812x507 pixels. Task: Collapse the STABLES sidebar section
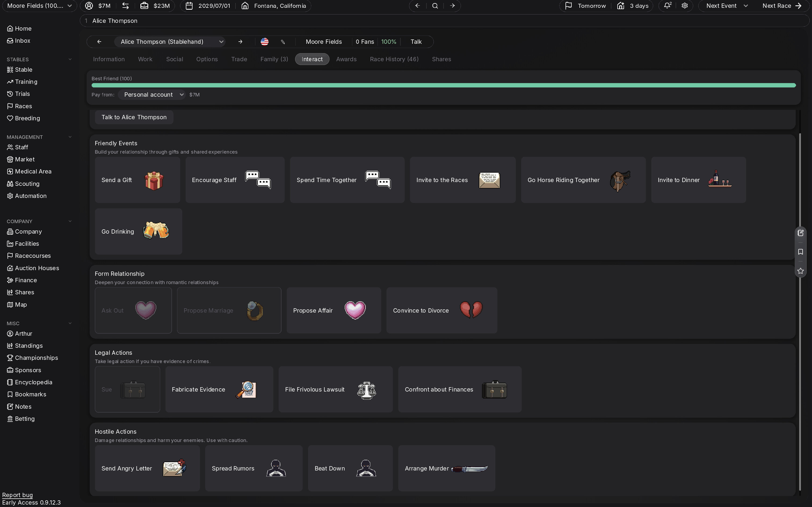70,59
